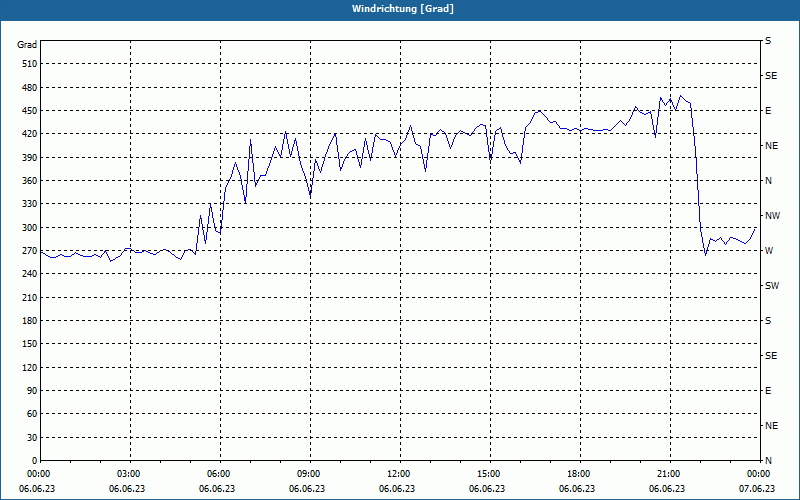Select the 390 y-axis value
The width and height of the screenshot is (800, 500).
[30, 157]
